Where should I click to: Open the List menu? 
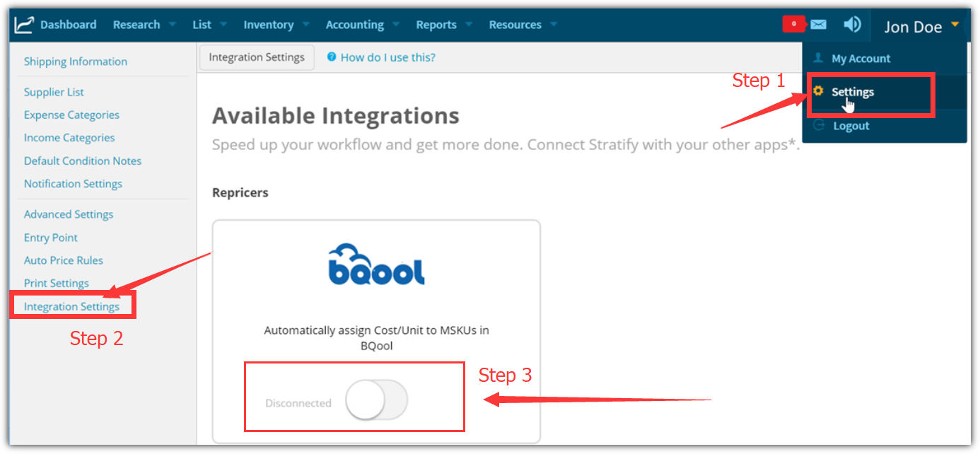point(202,25)
